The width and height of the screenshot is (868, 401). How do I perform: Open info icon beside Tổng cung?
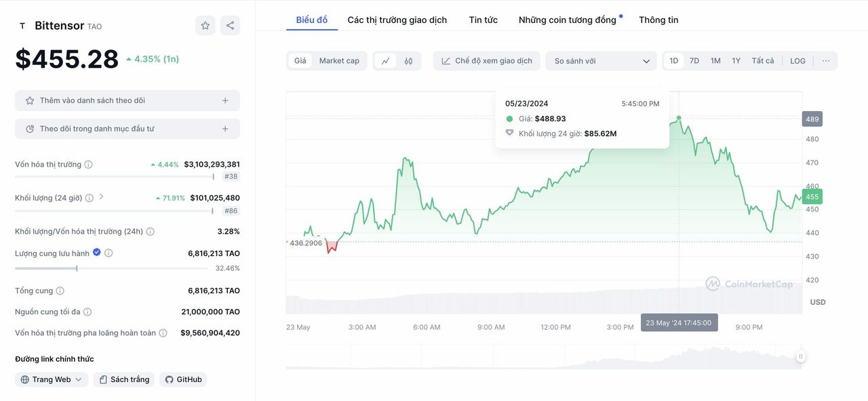click(60, 291)
